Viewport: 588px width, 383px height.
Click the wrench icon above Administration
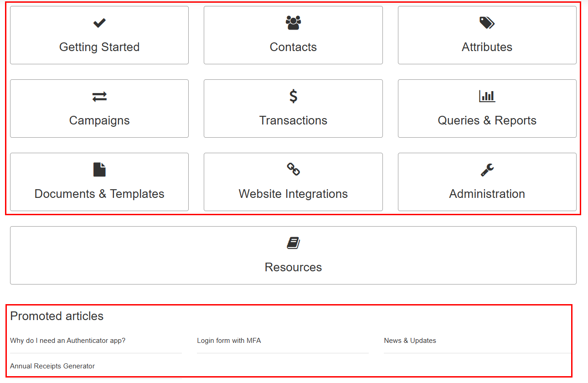[x=487, y=170]
